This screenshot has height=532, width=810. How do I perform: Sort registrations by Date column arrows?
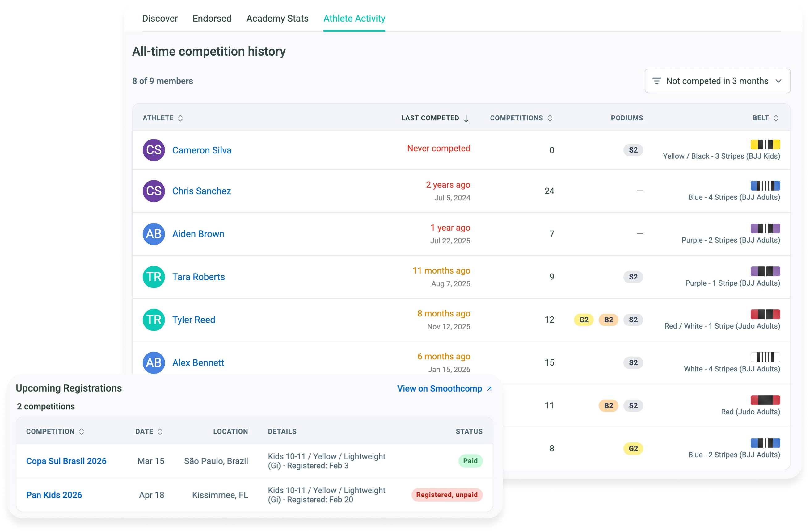tap(160, 431)
